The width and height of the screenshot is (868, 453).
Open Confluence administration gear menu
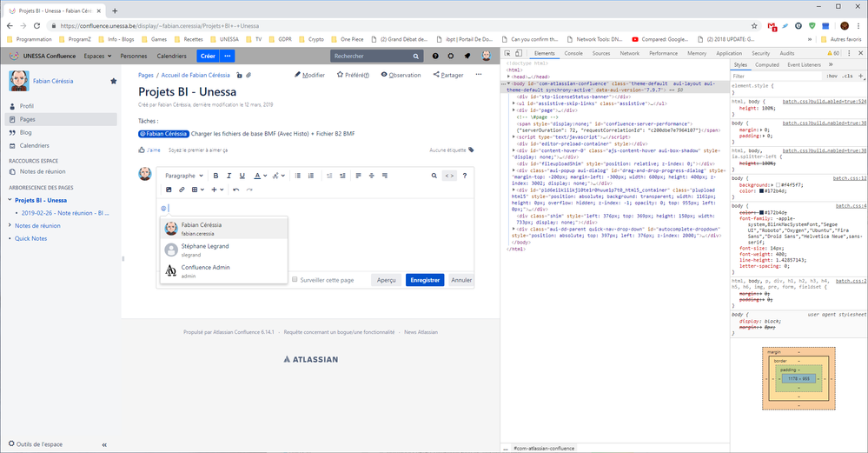tap(451, 56)
